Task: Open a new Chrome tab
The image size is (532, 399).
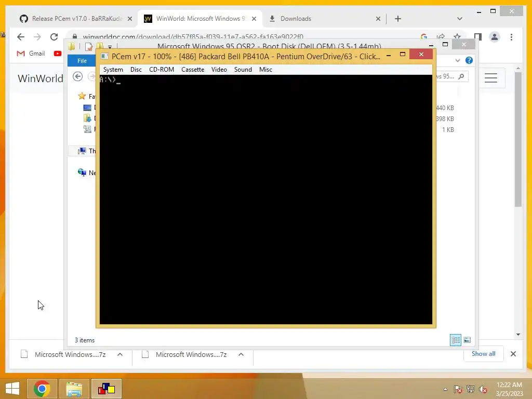Action: [x=398, y=19]
